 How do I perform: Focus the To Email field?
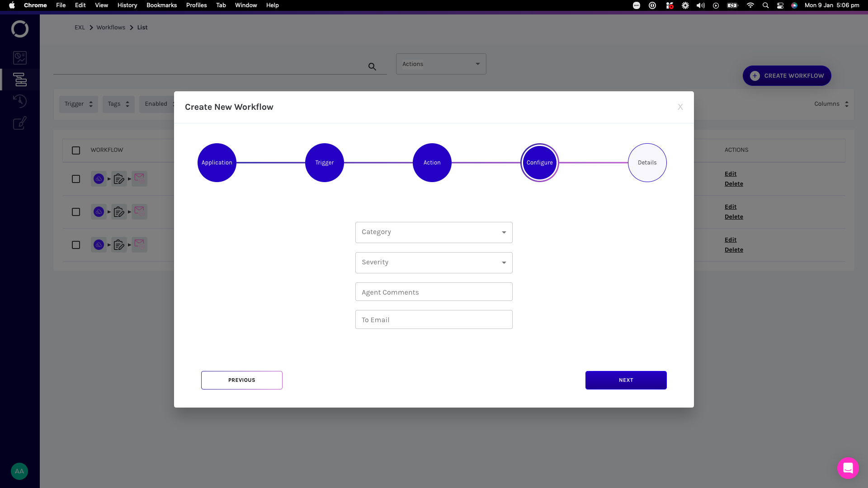[434, 319]
